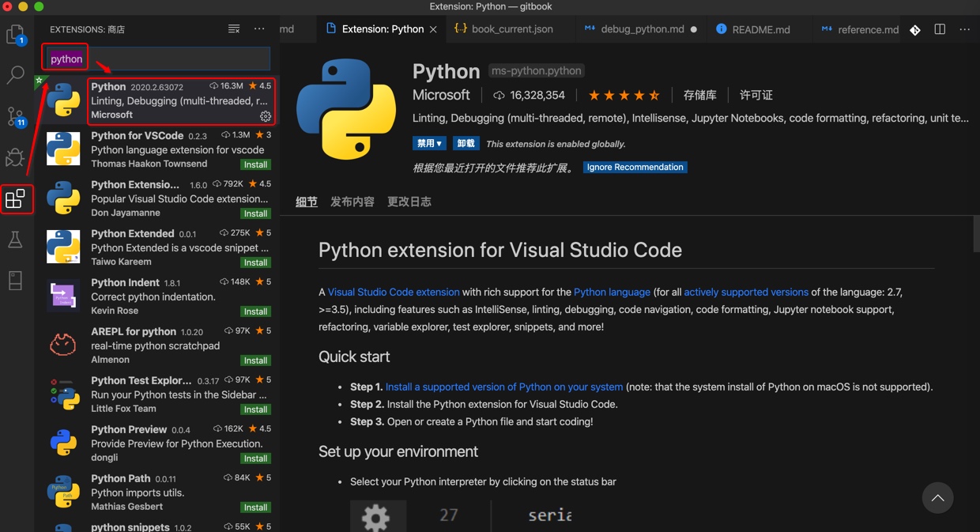
Task: Open the Python language link
Action: [612, 292]
